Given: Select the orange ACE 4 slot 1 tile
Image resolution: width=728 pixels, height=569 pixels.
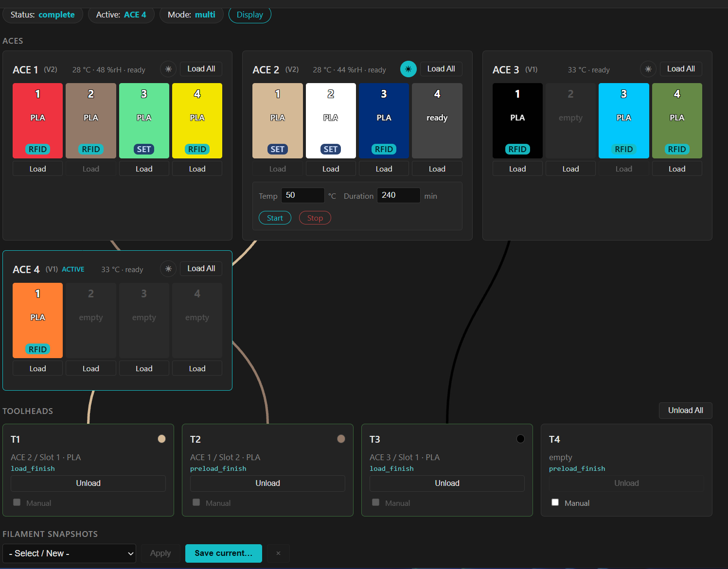Looking at the screenshot, I should click(x=37, y=320).
